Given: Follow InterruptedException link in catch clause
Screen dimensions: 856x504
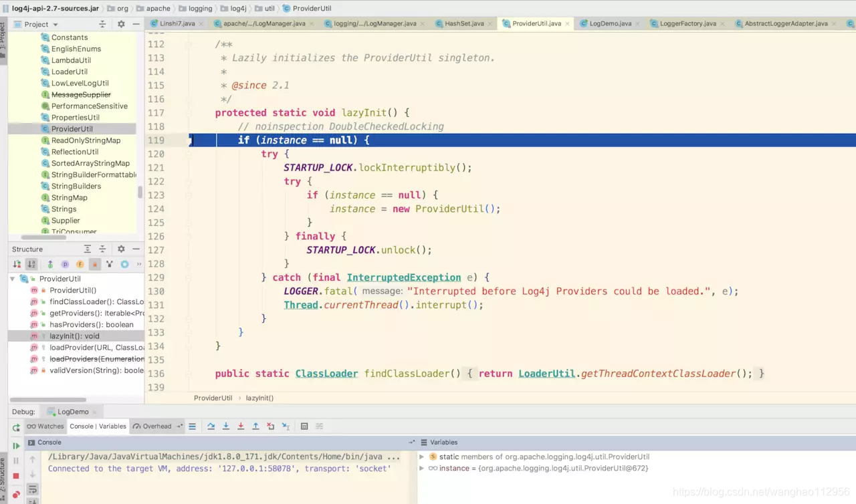Looking at the screenshot, I should coord(403,277).
